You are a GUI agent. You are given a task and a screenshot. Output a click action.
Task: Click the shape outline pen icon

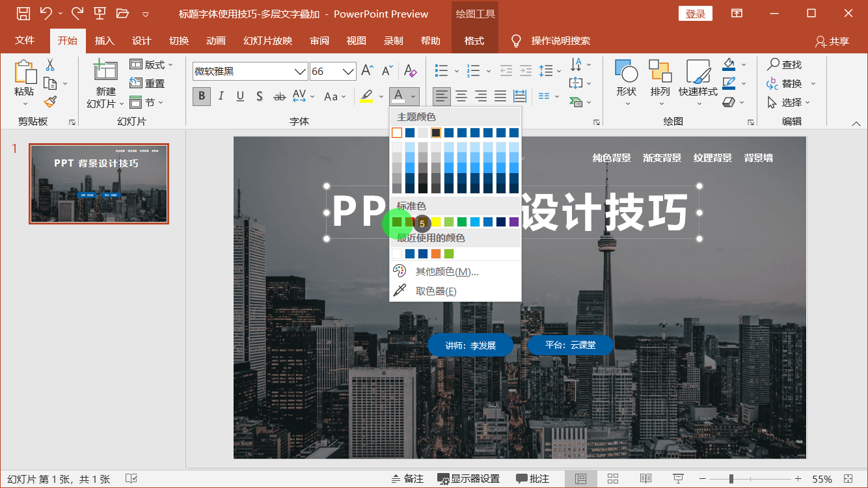tap(729, 83)
